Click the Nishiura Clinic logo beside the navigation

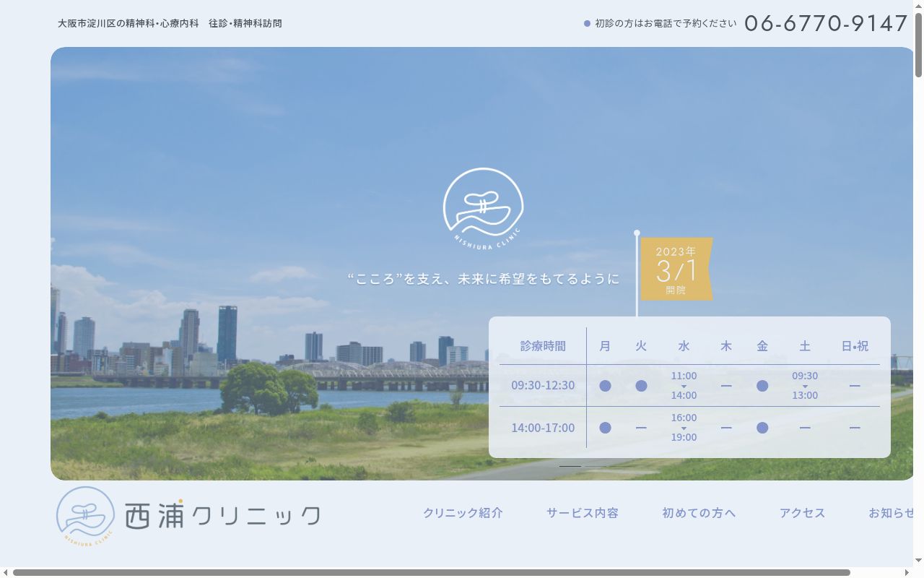188,515
